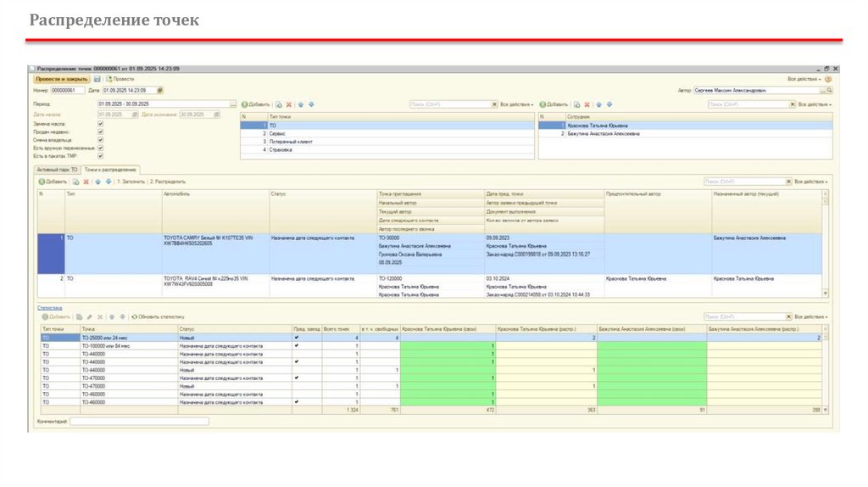Click move-up arrow above the Сотрудник table
Screen dimensions: 868x487
(x=599, y=104)
